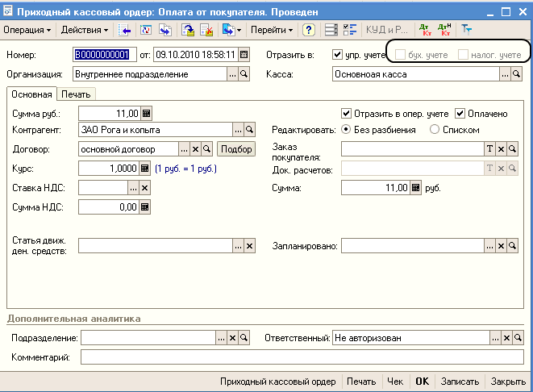
Task: Click the Подразделение input field
Action: pyautogui.click(x=148, y=338)
